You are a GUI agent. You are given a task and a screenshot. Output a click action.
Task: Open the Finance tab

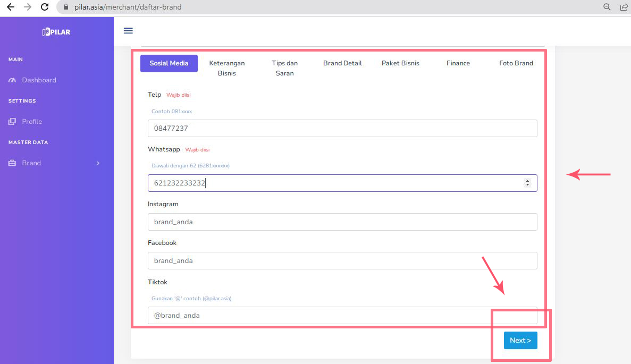tap(458, 63)
